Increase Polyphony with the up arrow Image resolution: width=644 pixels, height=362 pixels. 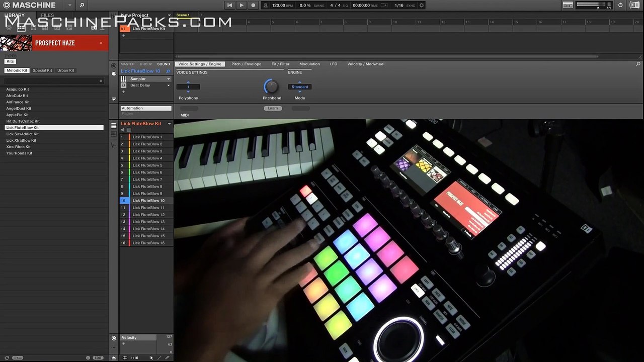coord(188,82)
